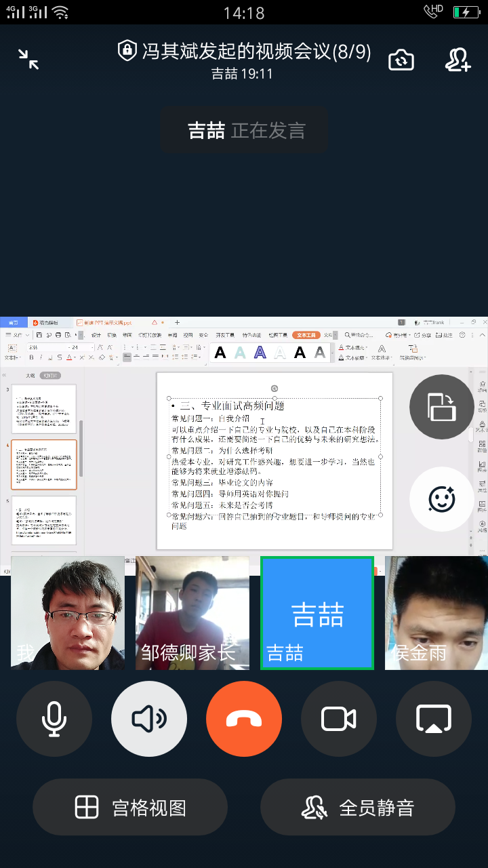Tap the shared slide showing 专业面试高频问题
The width and height of the screenshot is (488, 868).
274,461
